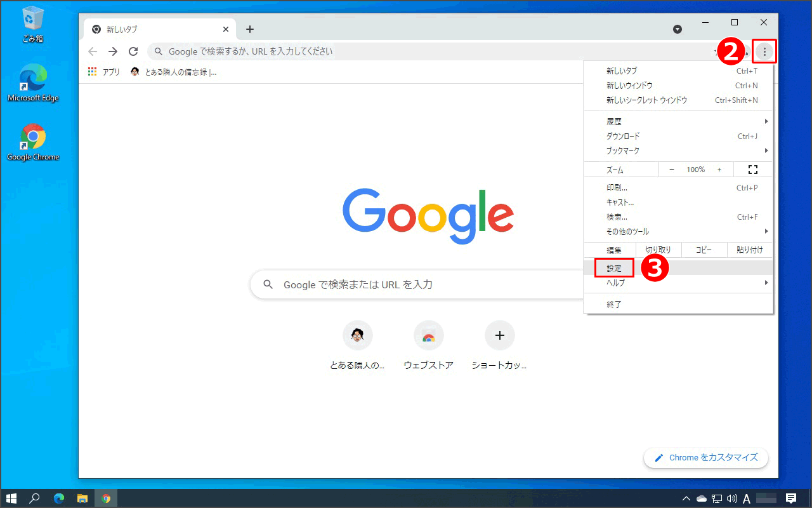Switch to Chrome in the taskbar
812x508 pixels.
click(x=106, y=498)
